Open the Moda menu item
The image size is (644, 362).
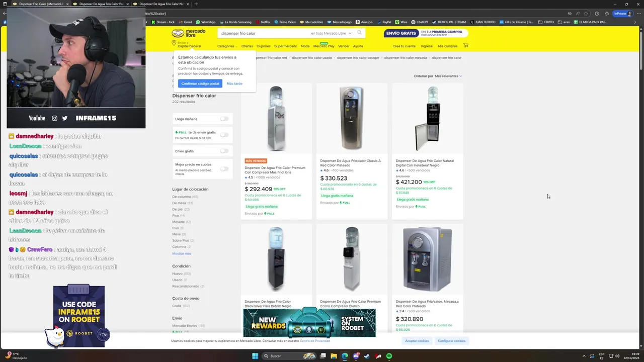click(x=305, y=46)
